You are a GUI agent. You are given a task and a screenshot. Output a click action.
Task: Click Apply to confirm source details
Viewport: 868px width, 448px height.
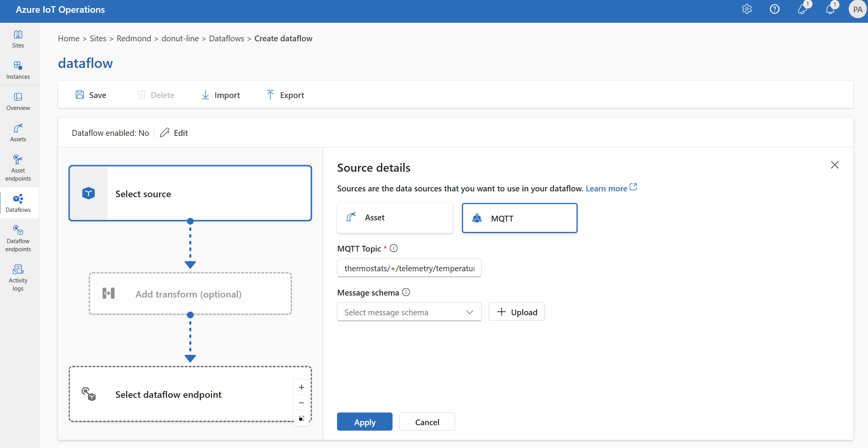click(365, 421)
